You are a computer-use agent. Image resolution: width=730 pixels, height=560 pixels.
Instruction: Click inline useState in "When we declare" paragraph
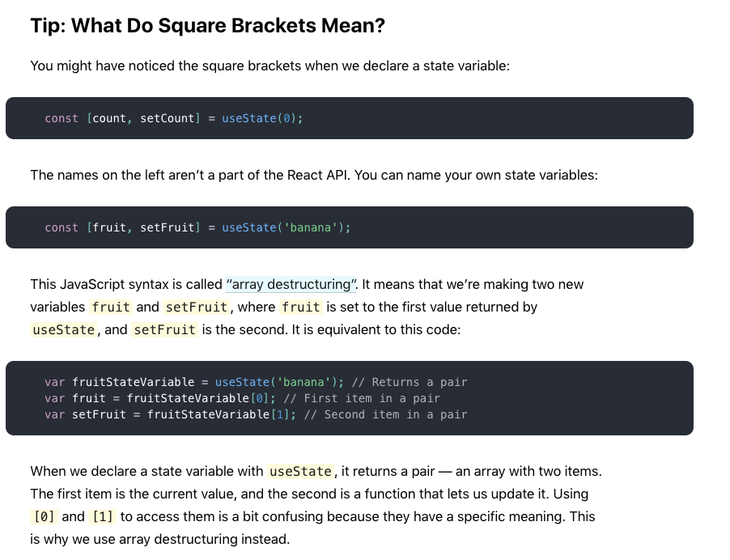pos(300,472)
